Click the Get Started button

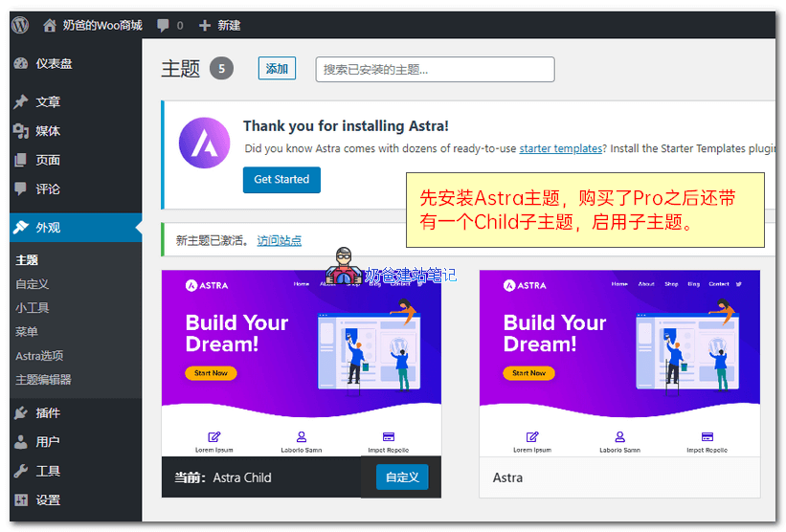coord(281,179)
